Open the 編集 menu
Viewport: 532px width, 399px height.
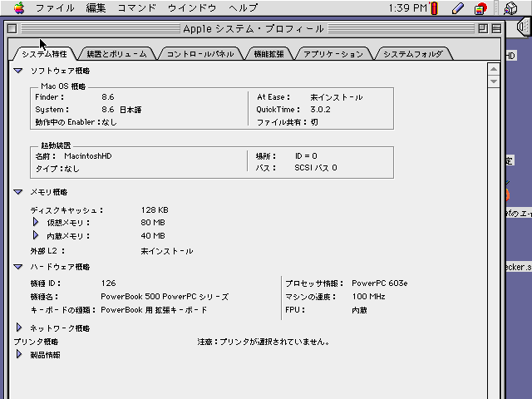coord(96,7)
